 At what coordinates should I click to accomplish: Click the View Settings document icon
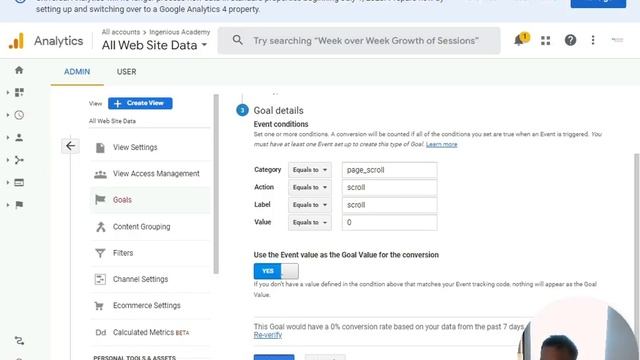[x=100, y=147]
